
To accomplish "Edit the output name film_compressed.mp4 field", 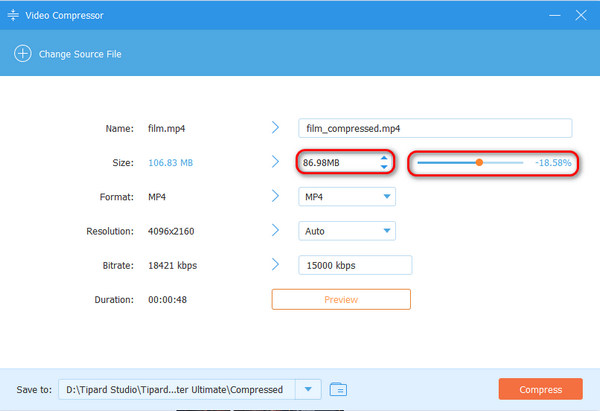I will point(435,128).
